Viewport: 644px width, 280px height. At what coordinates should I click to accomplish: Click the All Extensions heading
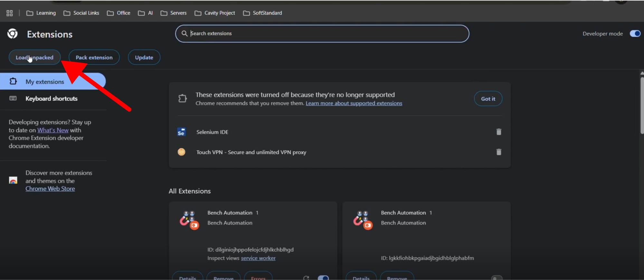(x=190, y=191)
